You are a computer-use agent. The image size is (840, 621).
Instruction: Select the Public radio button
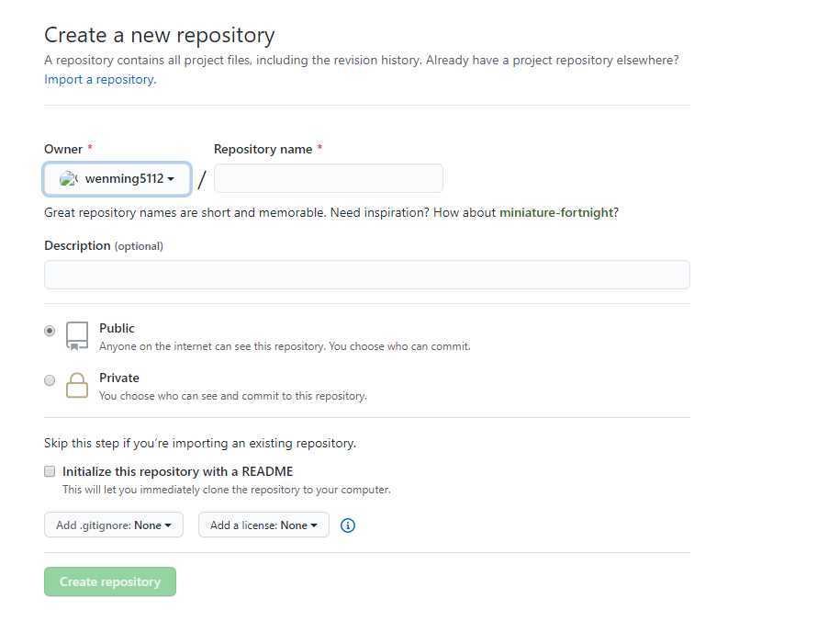50,331
